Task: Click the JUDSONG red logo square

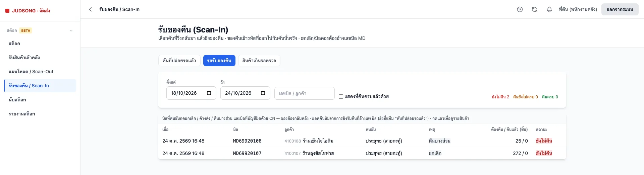Action: pyautogui.click(x=7, y=11)
